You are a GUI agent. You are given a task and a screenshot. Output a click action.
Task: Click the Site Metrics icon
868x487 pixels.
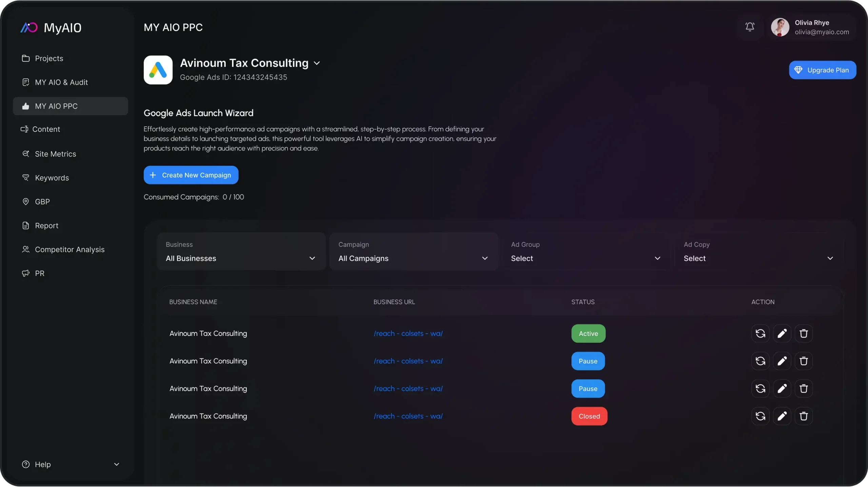click(x=26, y=154)
